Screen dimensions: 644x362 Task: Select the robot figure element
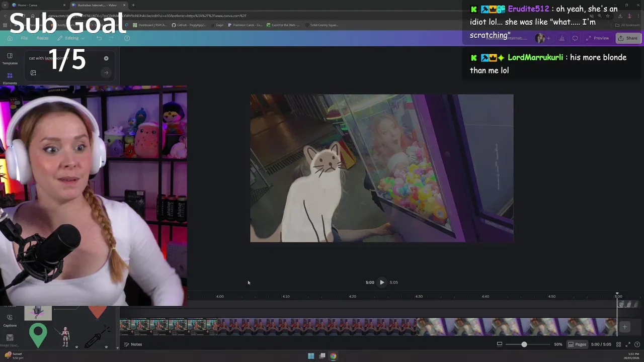click(x=65, y=336)
